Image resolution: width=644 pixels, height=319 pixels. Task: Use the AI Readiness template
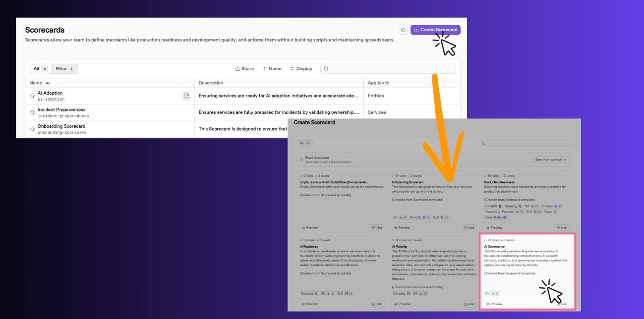[x=377, y=304]
